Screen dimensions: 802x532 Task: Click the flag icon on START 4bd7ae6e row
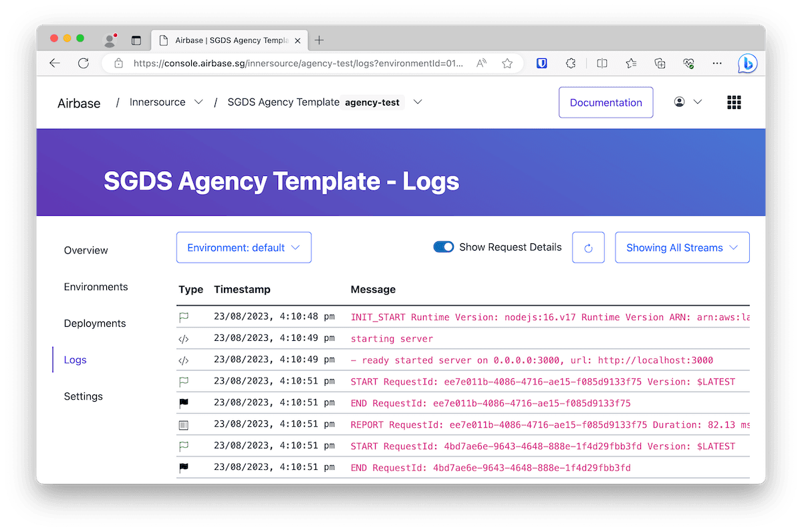click(x=184, y=446)
